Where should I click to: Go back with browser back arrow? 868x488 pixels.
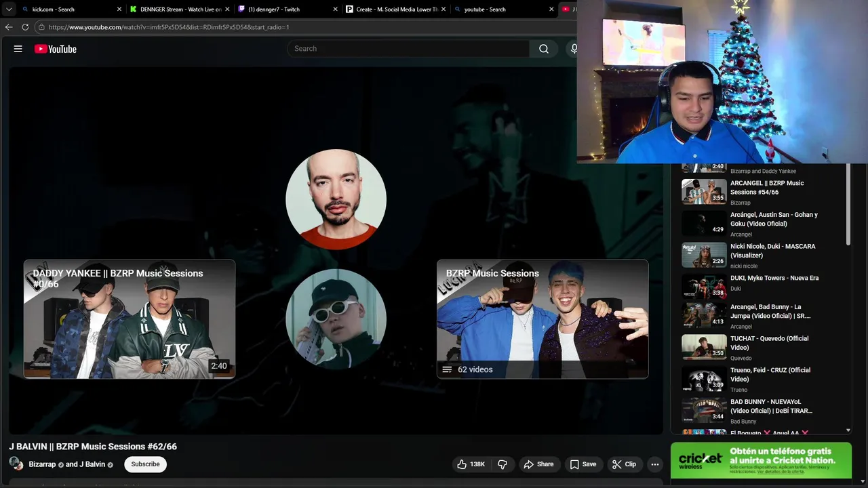pos(9,27)
